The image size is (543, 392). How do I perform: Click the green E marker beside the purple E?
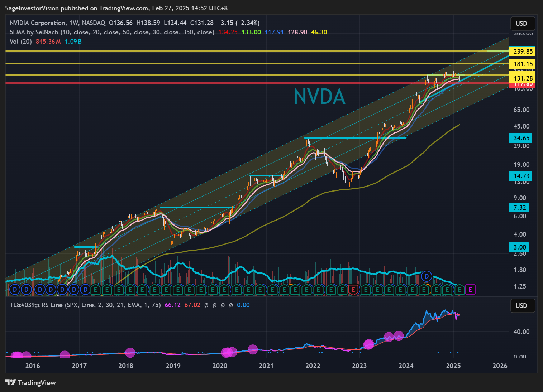click(x=459, y=290)
